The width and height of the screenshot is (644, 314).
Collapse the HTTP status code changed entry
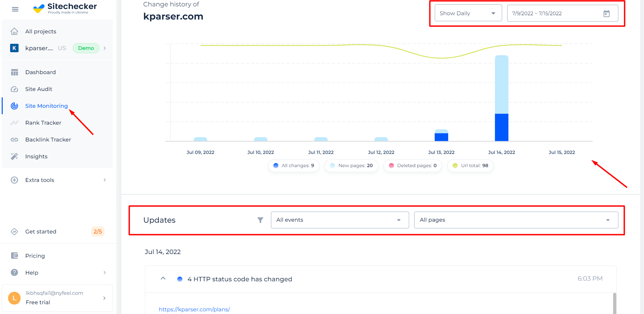pos(163,278)
